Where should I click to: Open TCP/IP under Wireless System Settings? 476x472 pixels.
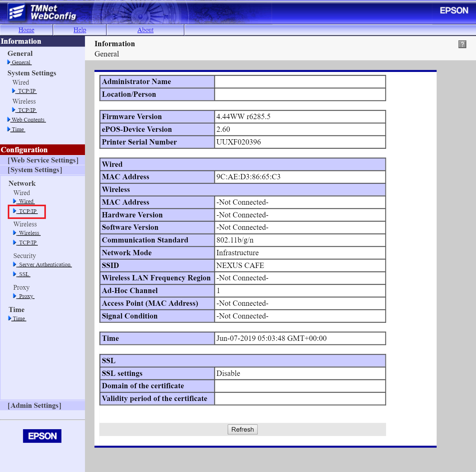tap(27, 110)
